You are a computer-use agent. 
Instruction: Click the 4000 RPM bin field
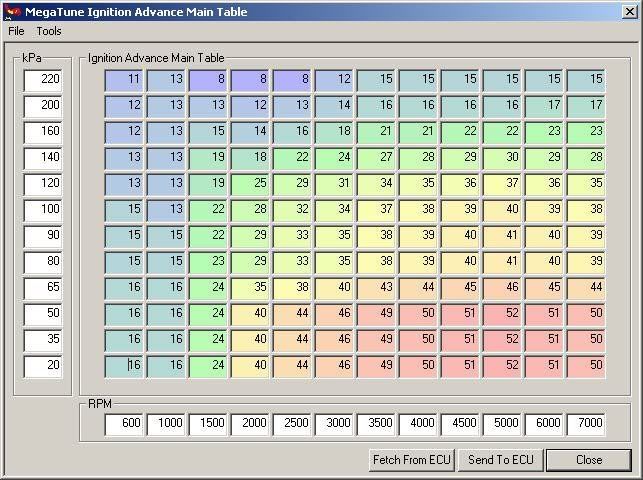point(418,424)
